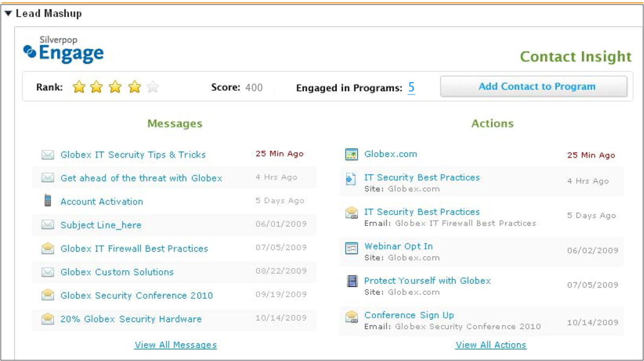Viewport: 644px width, 361px height.
Task: Click web page icon beside Globex.com
Action: pos(351,155)
